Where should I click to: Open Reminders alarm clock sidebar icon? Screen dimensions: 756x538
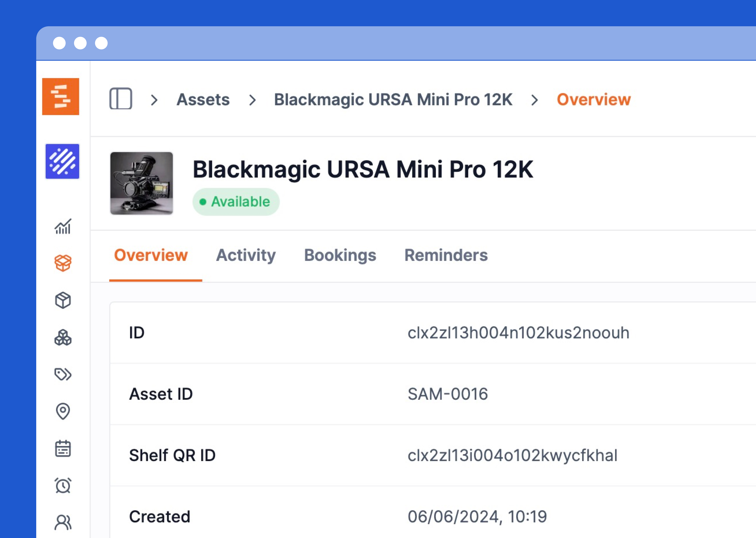tap(63, 485)
